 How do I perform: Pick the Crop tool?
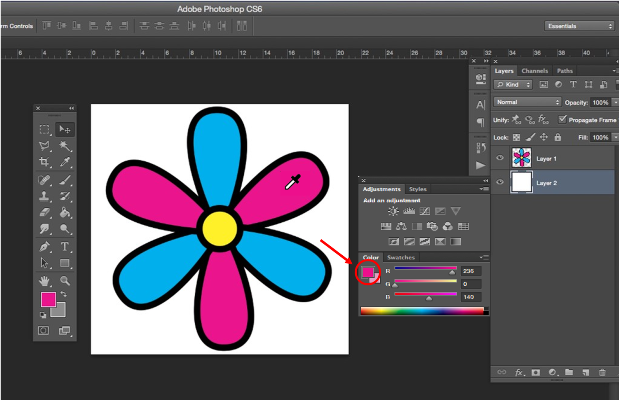coord(44,162)
